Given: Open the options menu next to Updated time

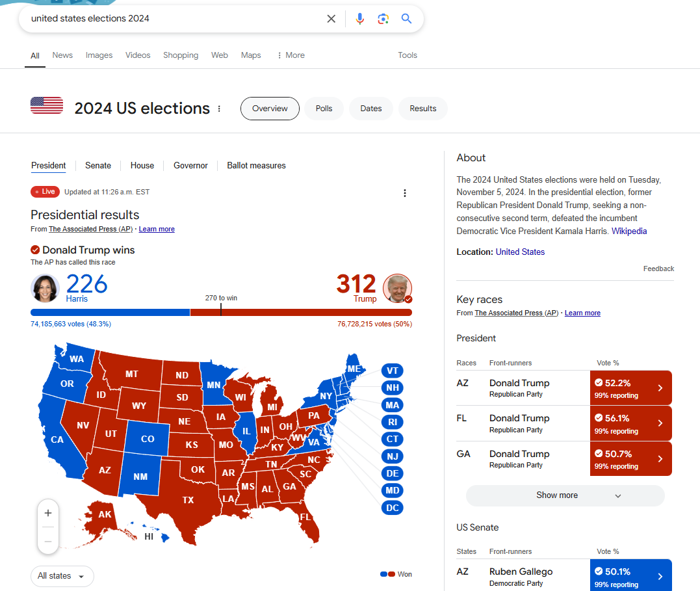Looking at the screenshot, I should pyautogui.click(x=405, y=193).
